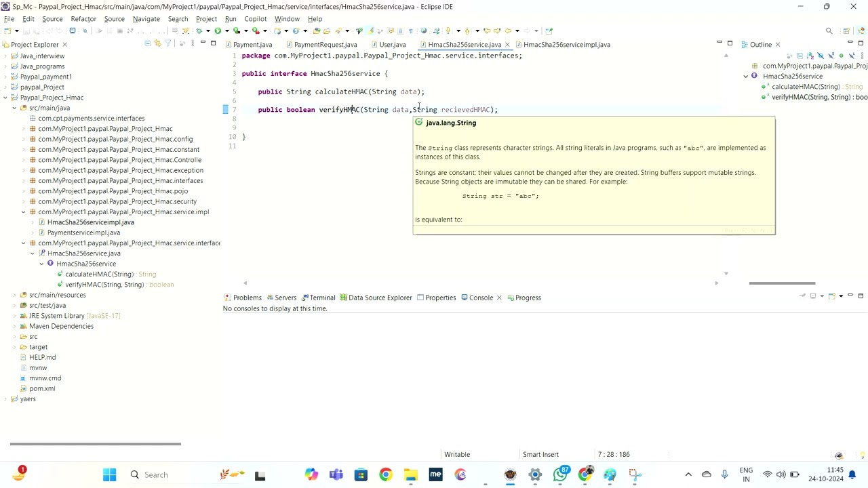Screen dimensions: 868x488
Task: Click the Smart Insert status bar entry
Action: 540,455
